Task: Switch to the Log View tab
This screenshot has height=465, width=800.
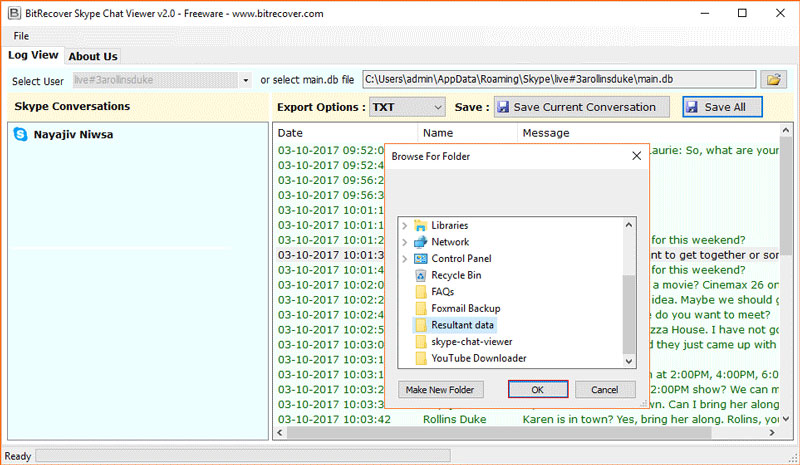Action: tap(33, 55)
